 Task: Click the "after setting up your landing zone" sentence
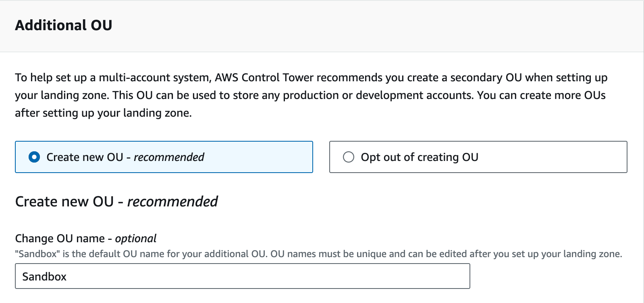coord(103,113)
